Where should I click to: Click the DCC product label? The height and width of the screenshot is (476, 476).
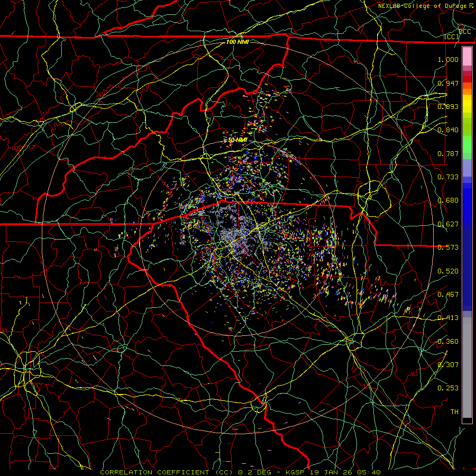pyautogui.click(x=464, y=32)
